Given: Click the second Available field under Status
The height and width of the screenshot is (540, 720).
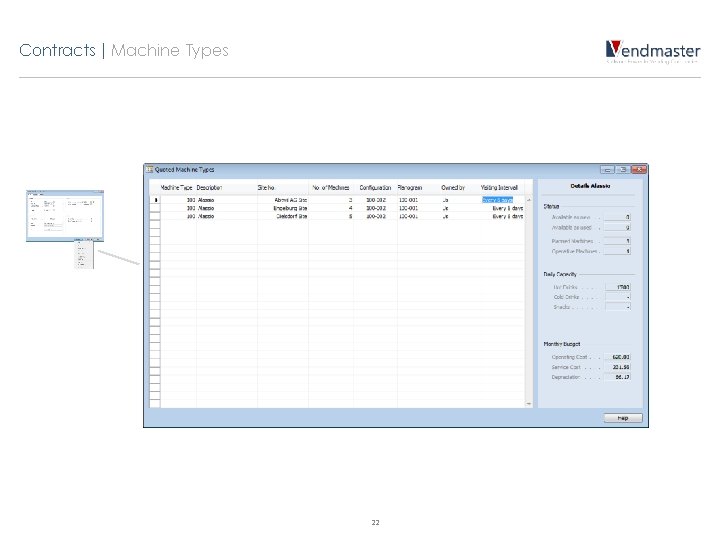Looking at the screenshot, I should 617,227.
